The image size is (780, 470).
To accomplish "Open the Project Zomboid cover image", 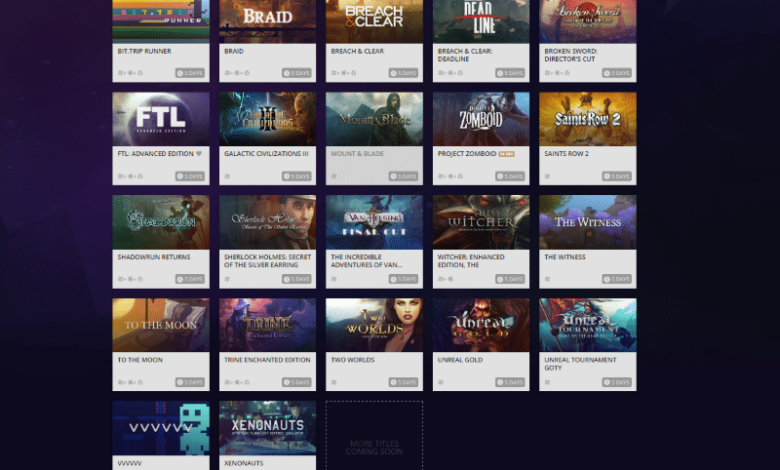I will pos(481,119).
